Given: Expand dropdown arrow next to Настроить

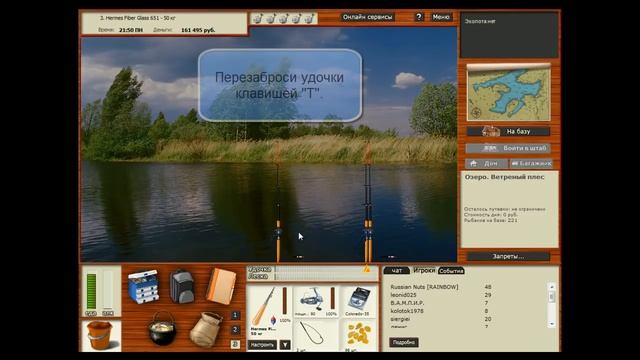Looking at the screenshot, I should [x=285, y=345].
